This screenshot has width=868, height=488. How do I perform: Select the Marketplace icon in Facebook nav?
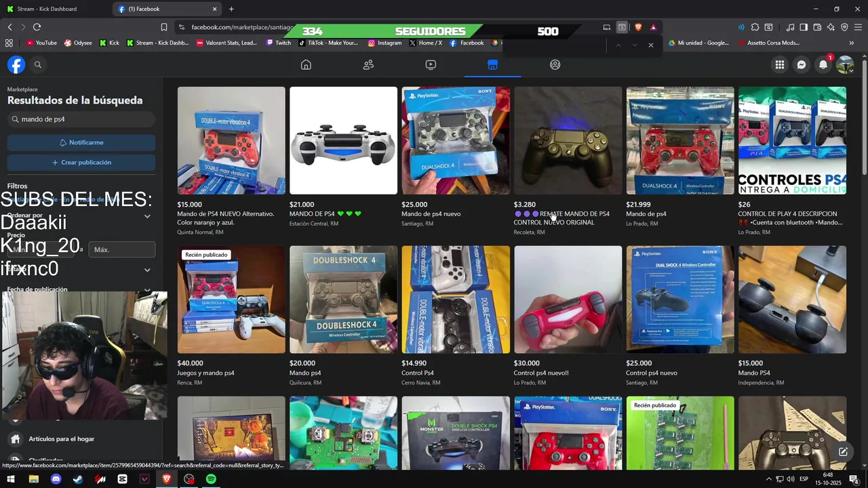tap(493, 64)
